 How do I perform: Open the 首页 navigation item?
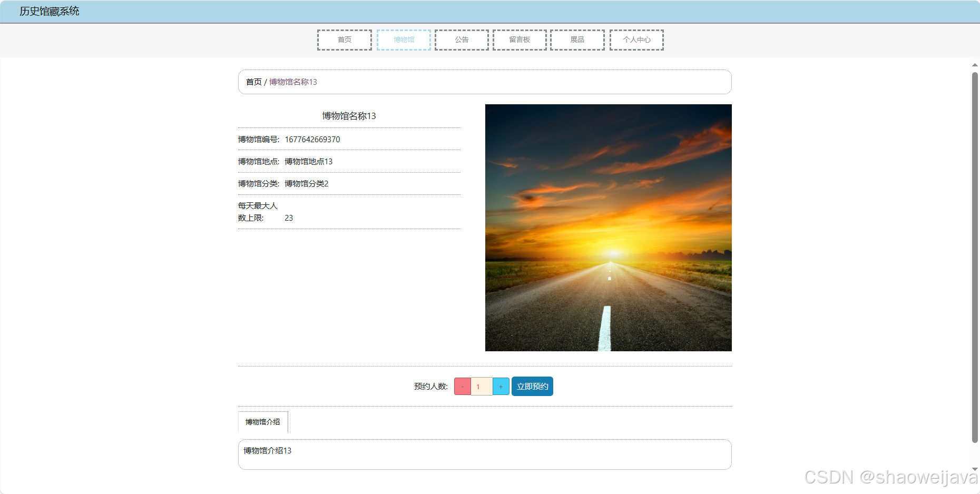click(x=345, y=40)
